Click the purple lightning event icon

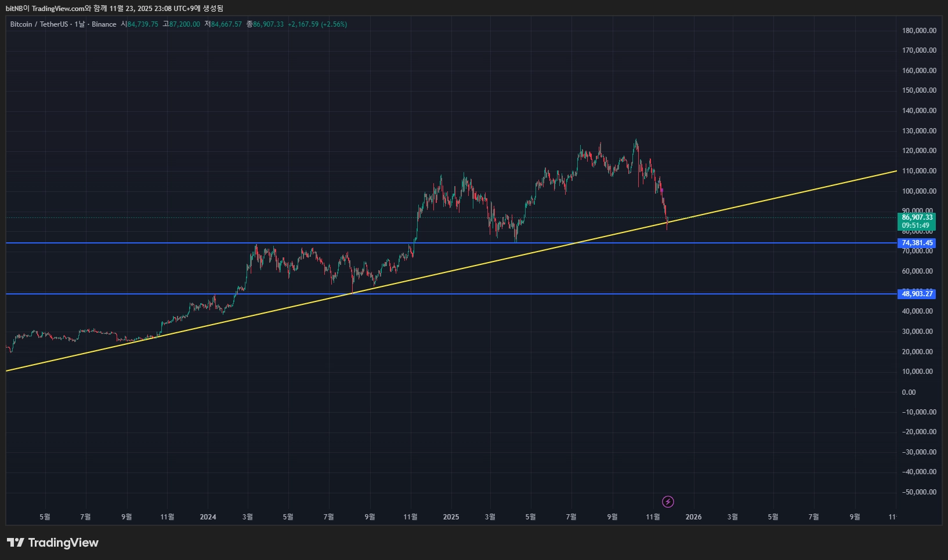pyautogui.click(x=668, y=501)
